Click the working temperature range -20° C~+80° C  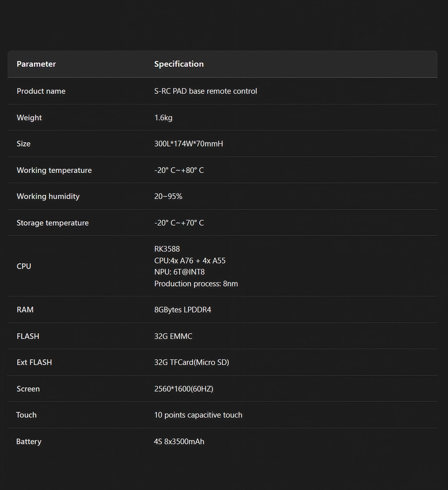coord(179,170)
